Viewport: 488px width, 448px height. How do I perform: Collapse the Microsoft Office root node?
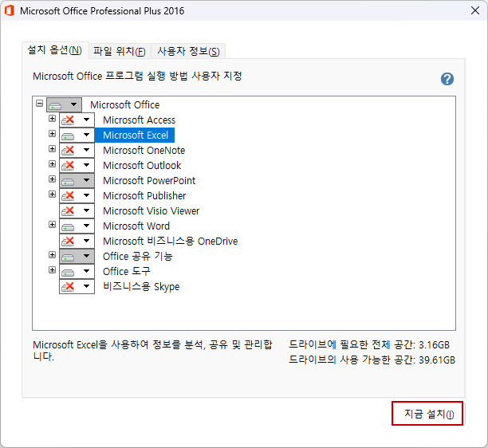(x=40, y=103)
